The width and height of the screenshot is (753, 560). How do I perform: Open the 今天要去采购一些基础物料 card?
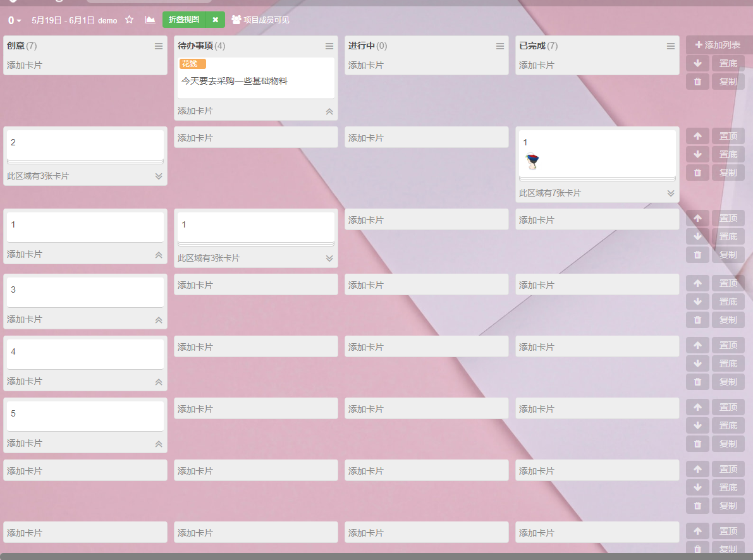255,78
